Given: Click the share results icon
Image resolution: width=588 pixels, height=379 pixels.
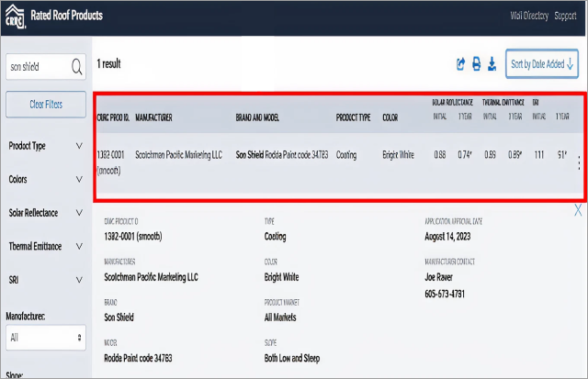Looking at the screenshot, I should tap(460, 64).
